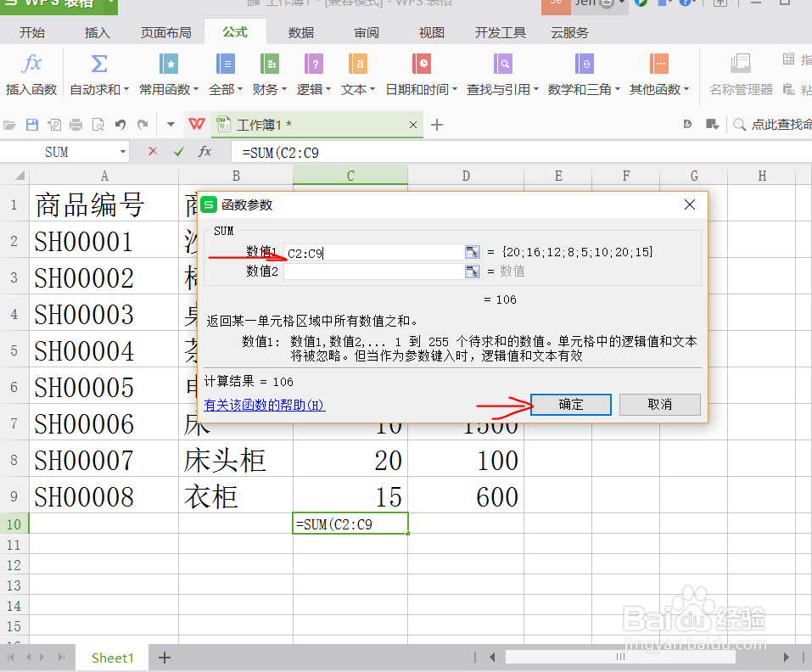Select the Sheet1 tab

(112, 657)
